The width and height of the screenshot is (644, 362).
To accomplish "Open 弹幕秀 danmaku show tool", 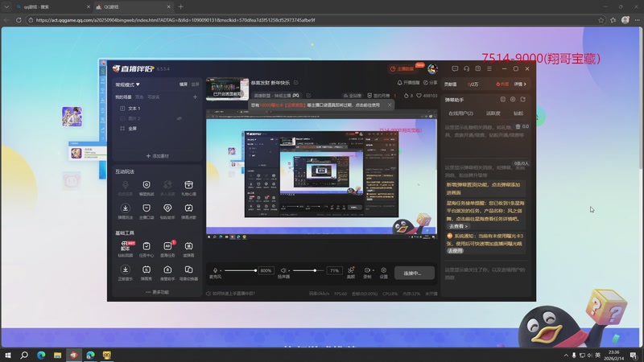I will [147, 273].
